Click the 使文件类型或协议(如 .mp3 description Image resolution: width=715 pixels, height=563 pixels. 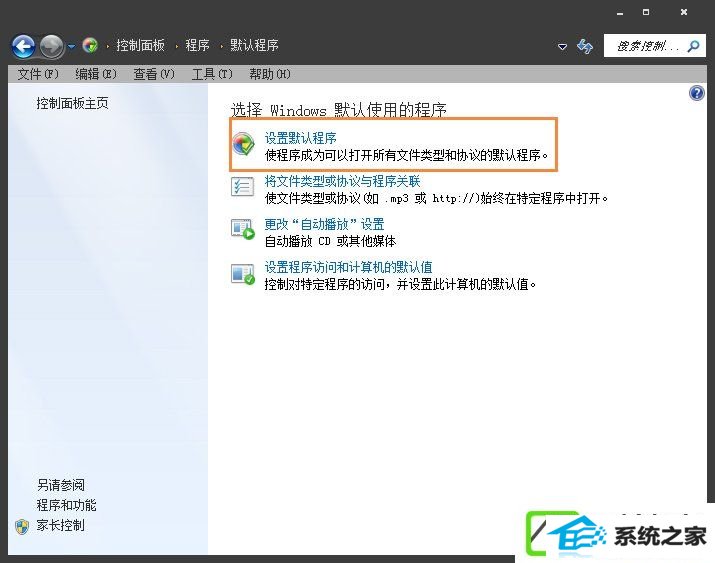coord(436,198)
